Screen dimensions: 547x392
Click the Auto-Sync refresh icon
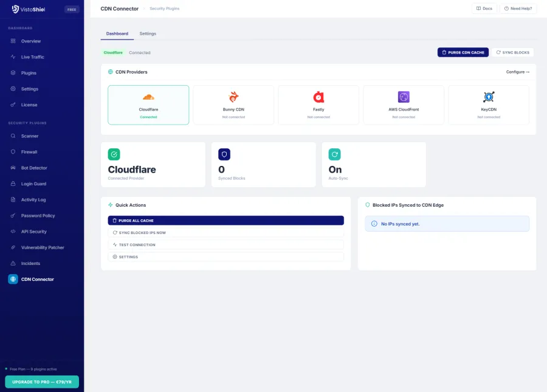335,154
